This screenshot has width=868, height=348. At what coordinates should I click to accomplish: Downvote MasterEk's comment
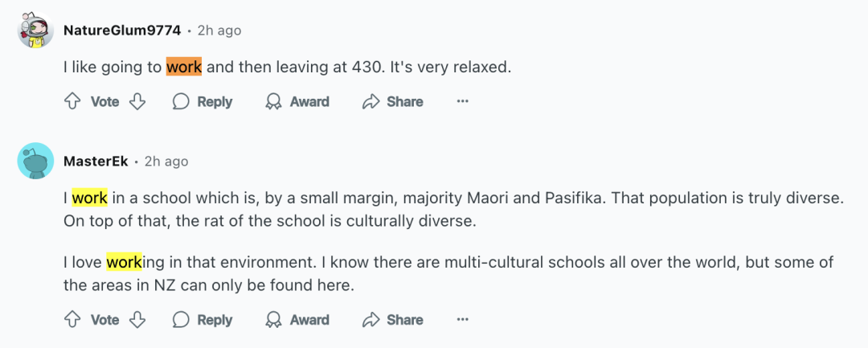137,320
